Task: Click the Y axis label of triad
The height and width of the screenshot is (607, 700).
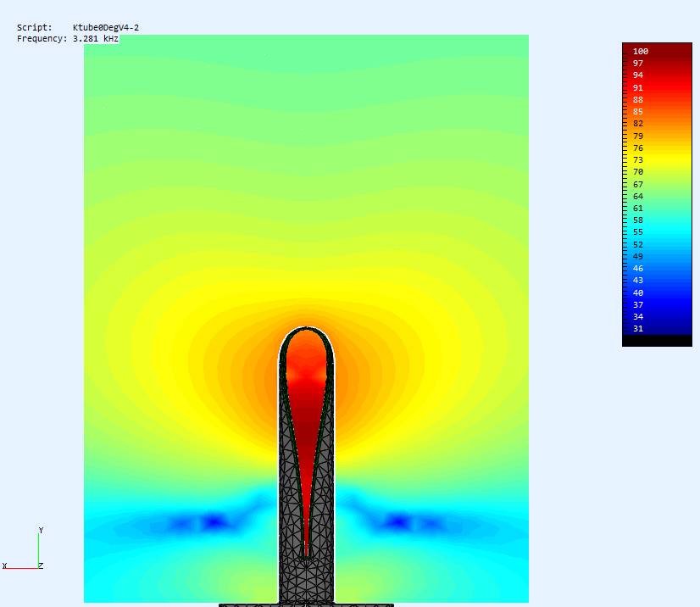Action: click(x=41, y=530)
